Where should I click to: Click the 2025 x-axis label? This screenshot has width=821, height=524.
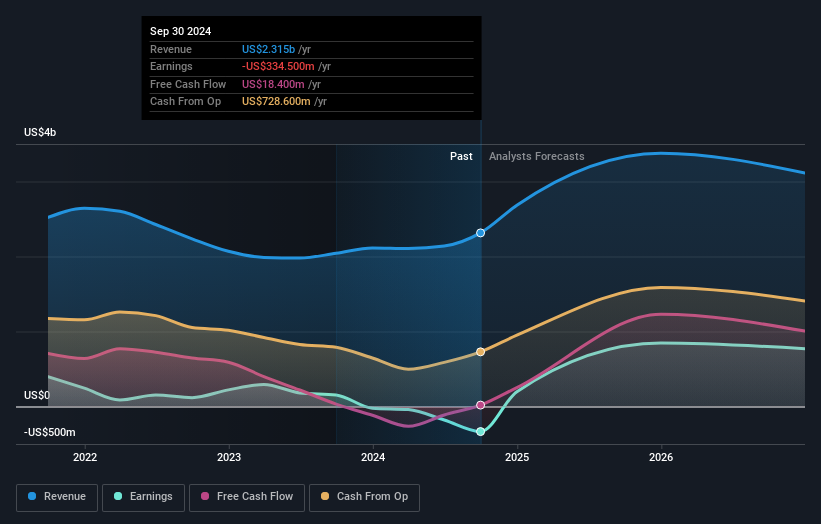coord(517,458)
